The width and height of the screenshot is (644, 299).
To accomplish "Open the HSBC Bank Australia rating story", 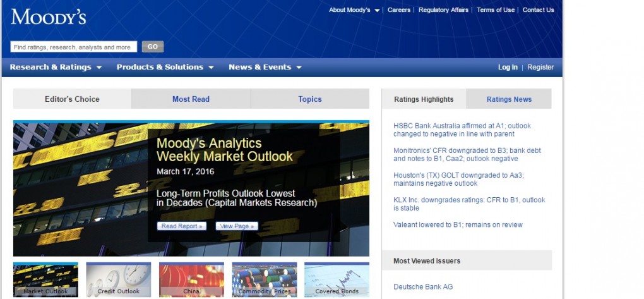I will click(462, 130).
